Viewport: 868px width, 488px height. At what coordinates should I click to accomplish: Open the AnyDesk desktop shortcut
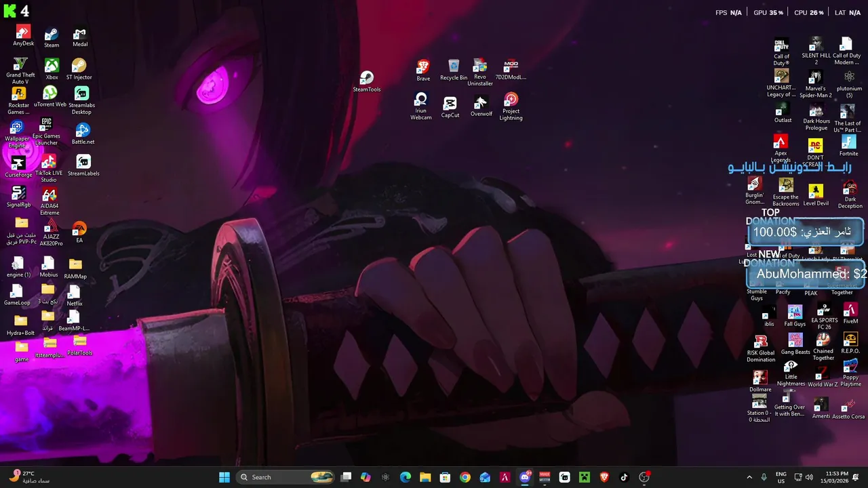23,36
